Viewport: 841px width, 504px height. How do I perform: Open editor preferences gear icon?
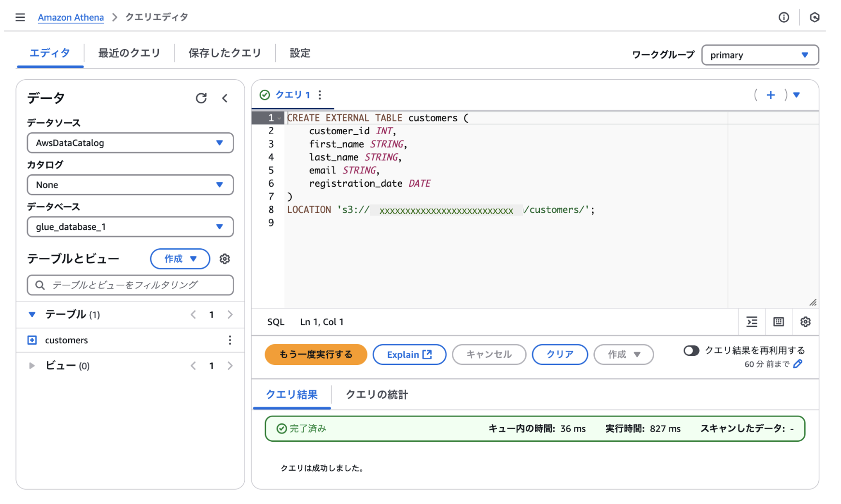[x=805, y=322]
